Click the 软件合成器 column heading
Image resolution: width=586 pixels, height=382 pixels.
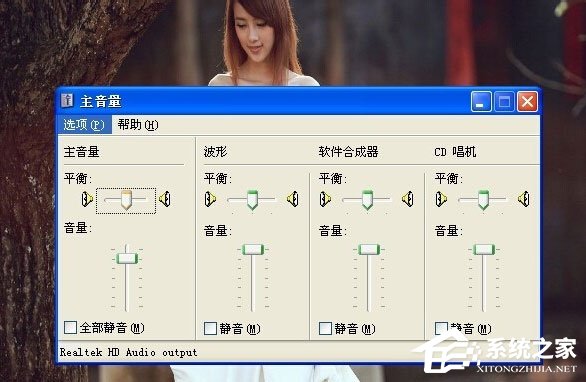point(349,152)
